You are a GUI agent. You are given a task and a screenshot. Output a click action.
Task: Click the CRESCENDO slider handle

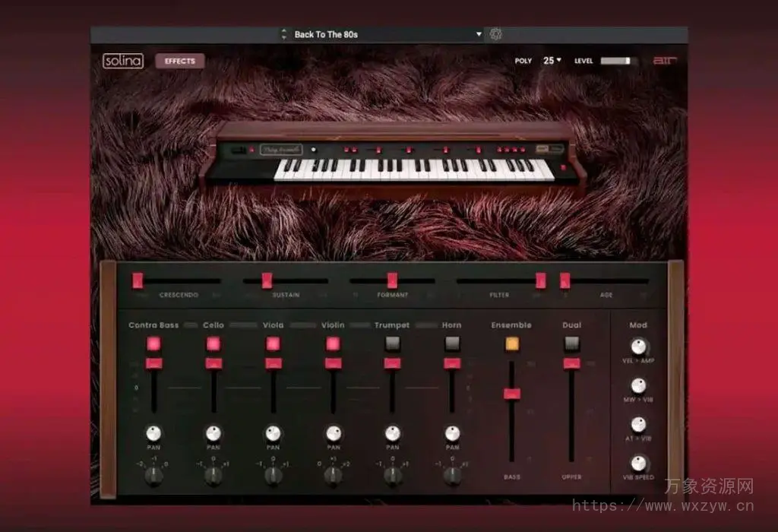click(x=137, y=280)
